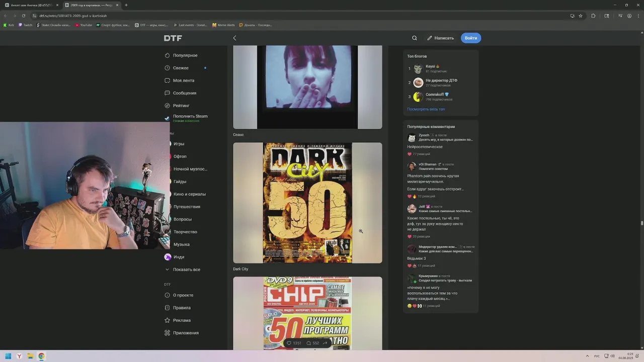The height and width of the screenshot is (362, 644).
Task: Open the Twitch bookmark
Action: point(25,25)
